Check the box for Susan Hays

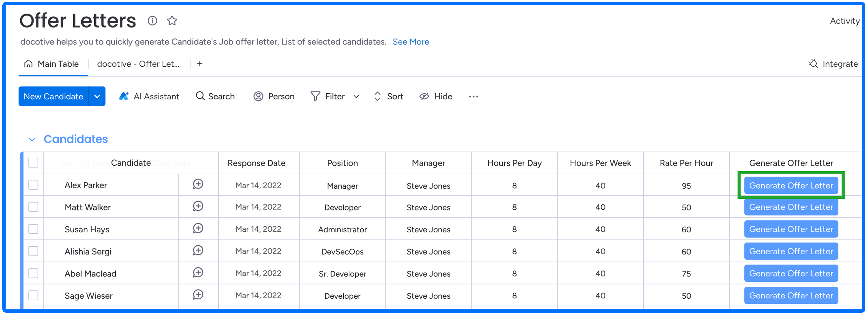click(34, 229)
